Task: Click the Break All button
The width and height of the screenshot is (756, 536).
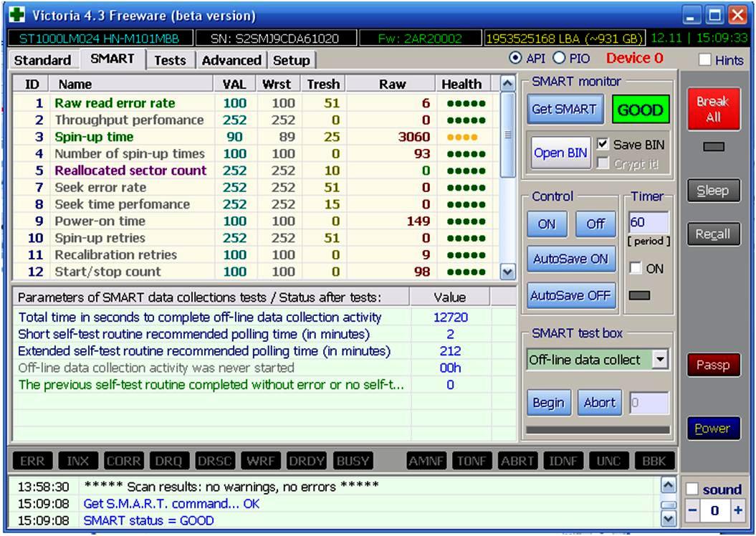Action: (714, 109)
